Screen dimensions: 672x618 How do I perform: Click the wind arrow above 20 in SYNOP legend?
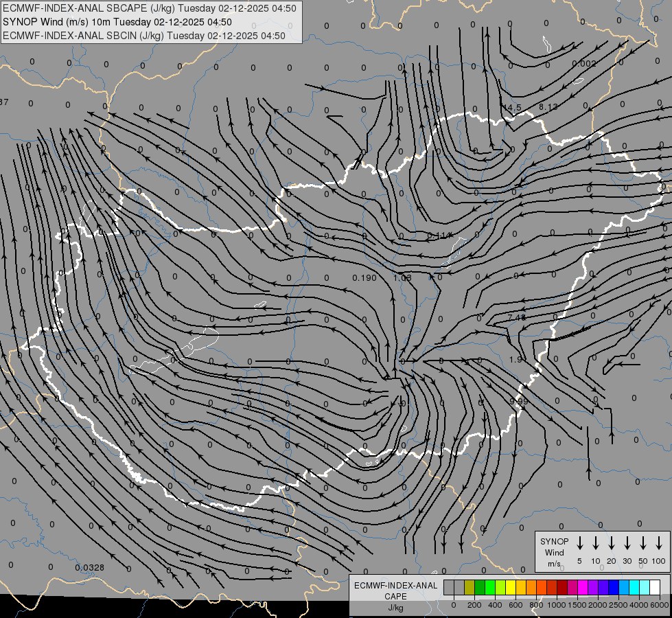pos(612,543)
